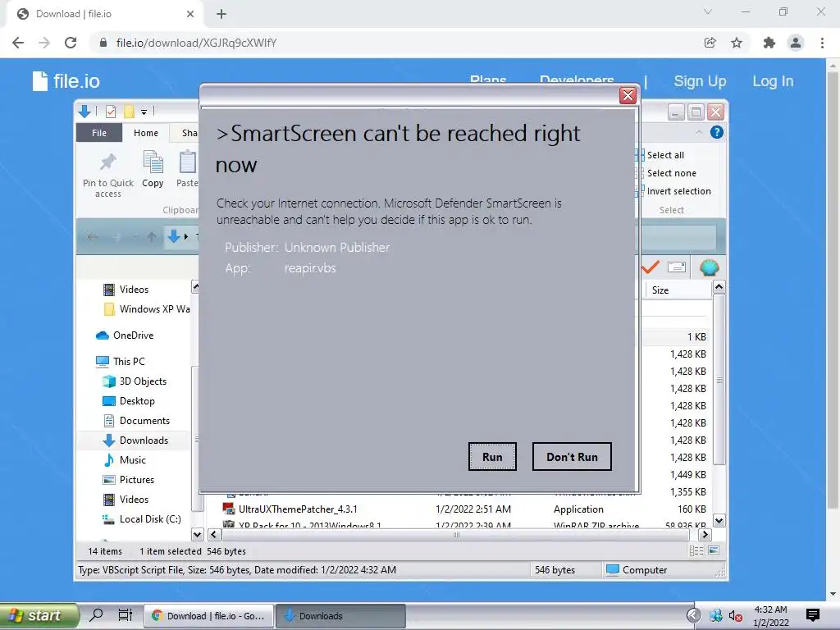The height and width of the screenshot is (630, 840).
Task: Click the address bar URL
Action: click(x=196, y=43)
